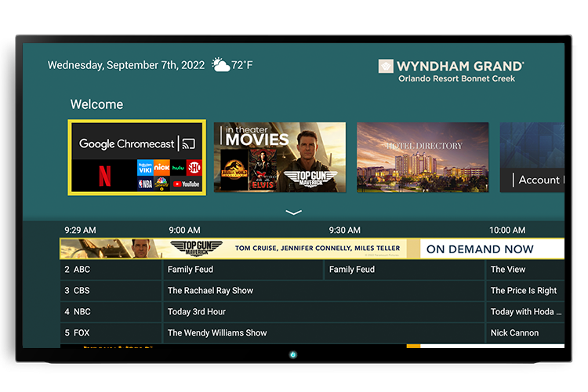Select the 9:30 AM Family Feud program
588x392 pixels.
coord(405,270)
